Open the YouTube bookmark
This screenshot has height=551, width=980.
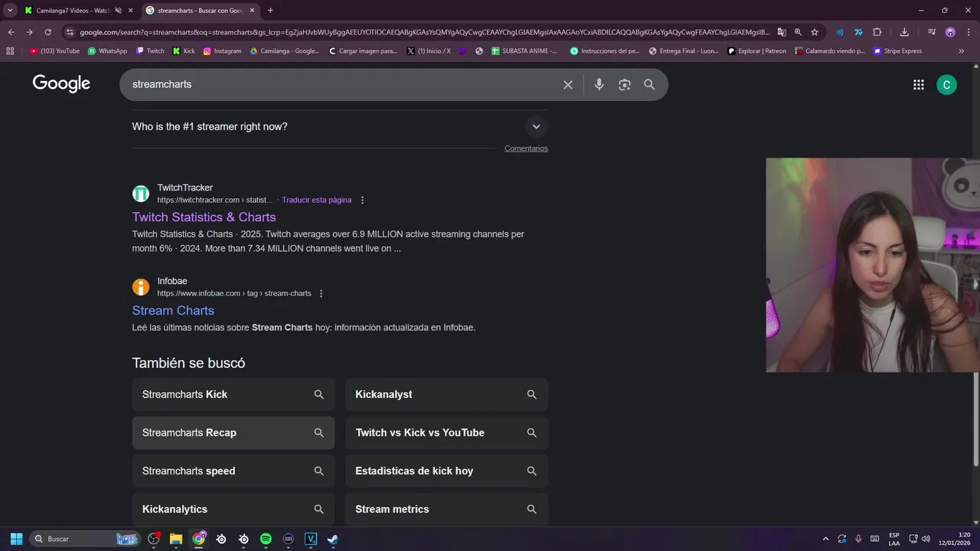point(54,51)
